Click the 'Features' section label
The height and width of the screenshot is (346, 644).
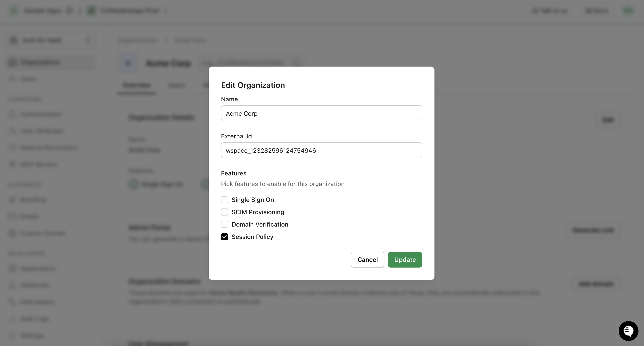[x=234, y=173]
